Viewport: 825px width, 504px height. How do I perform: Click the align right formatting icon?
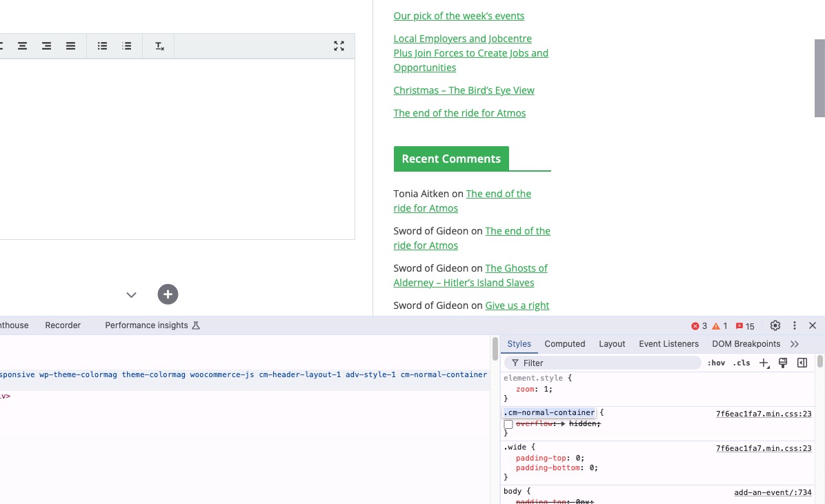click(46, 46)
